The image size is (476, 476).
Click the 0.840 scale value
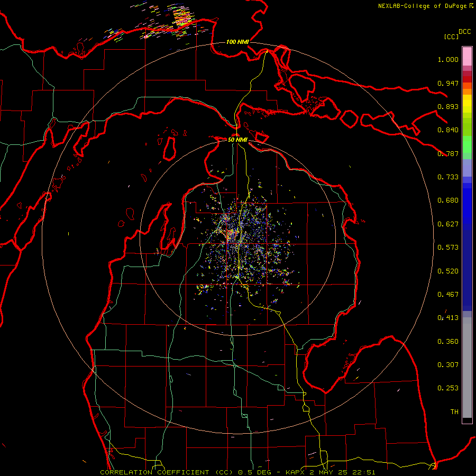tap(448, 130)
